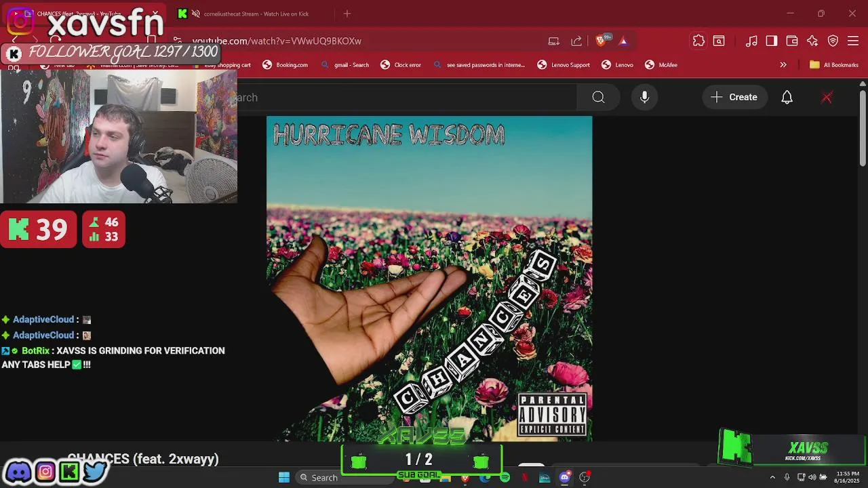Open a new browser tab with plus

(x=347, y=14)
